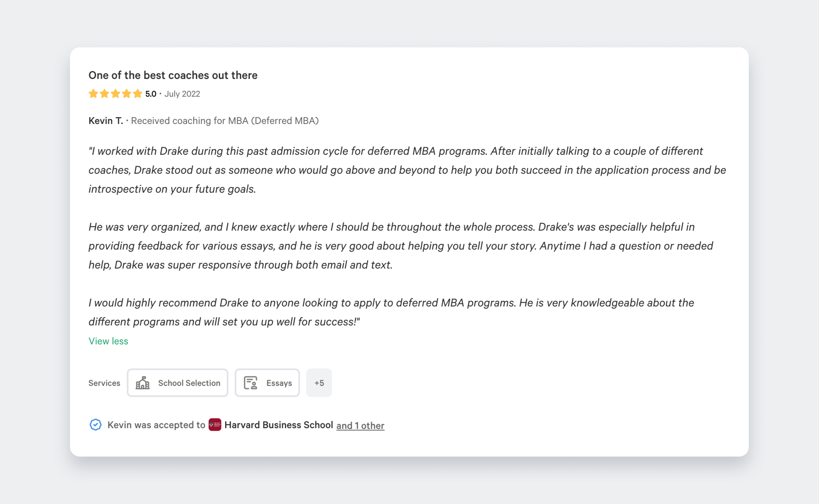Click the reviewer name Kevin T.
819x504 pixels.
click(x=105, y=121)
